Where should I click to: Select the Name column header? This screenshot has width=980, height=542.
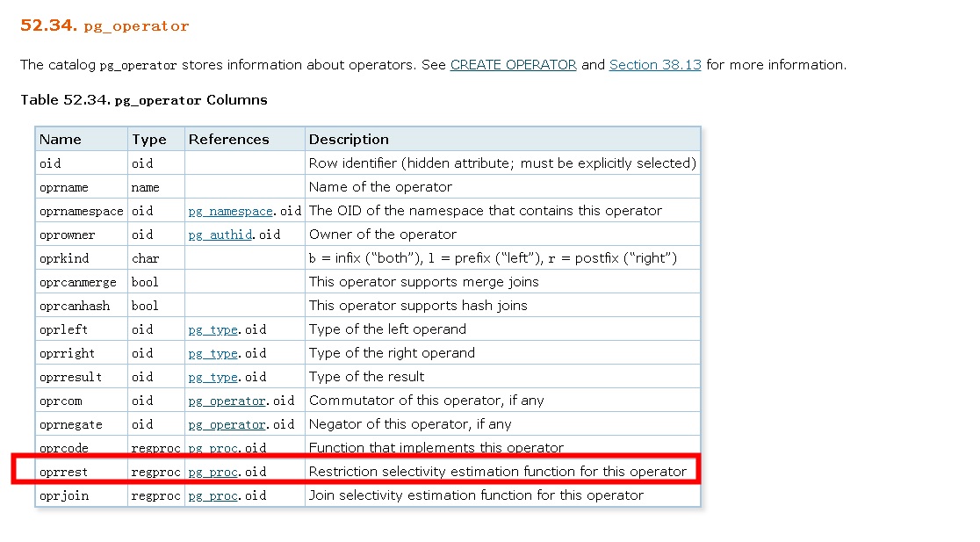point(59,139)
